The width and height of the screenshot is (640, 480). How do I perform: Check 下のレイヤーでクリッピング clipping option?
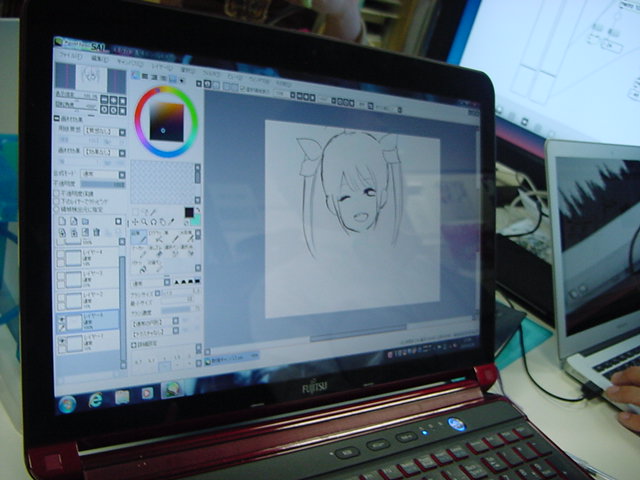[x=57, y=201]
